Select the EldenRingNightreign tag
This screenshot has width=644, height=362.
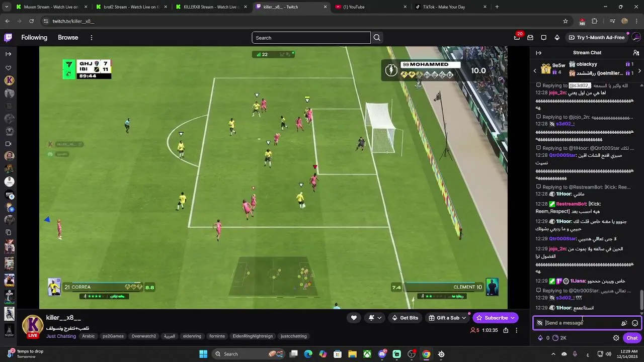pyautogui.click(x=253, y=336)
